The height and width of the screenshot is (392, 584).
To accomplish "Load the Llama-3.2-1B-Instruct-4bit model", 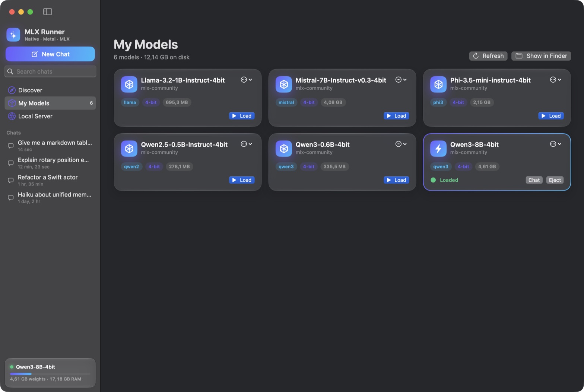I will [x=242, y=116].
